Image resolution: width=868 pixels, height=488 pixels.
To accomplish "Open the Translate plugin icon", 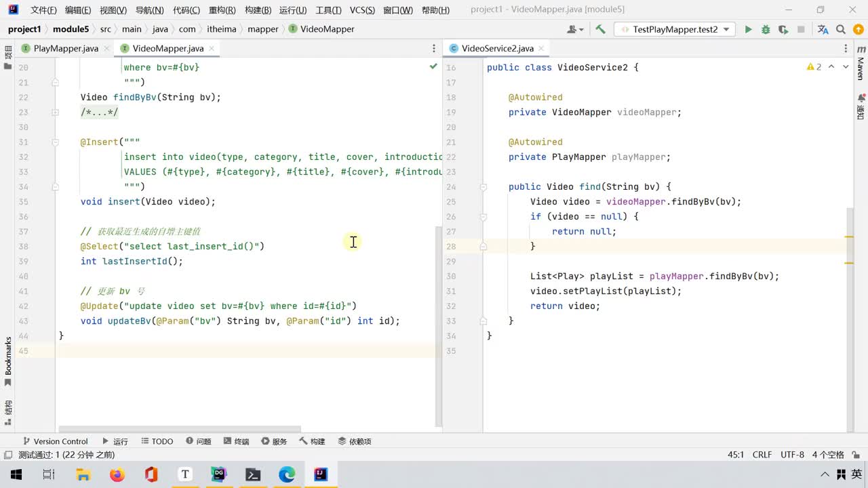I will tap(823, 29).
